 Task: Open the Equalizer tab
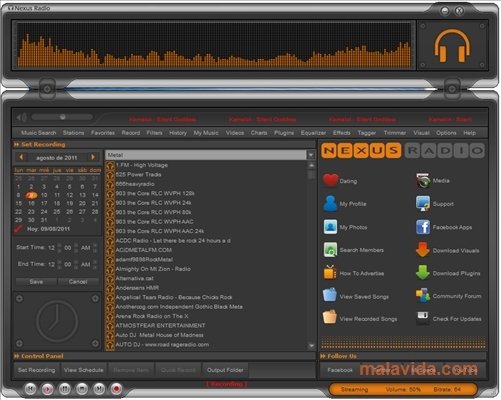pyautogui.click(x=313, y=133)
